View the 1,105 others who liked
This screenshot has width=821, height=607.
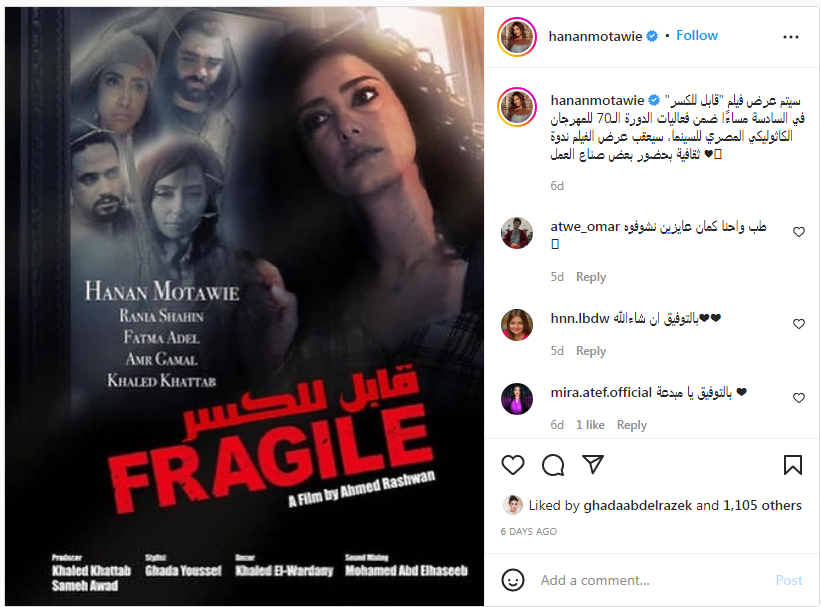762,505
